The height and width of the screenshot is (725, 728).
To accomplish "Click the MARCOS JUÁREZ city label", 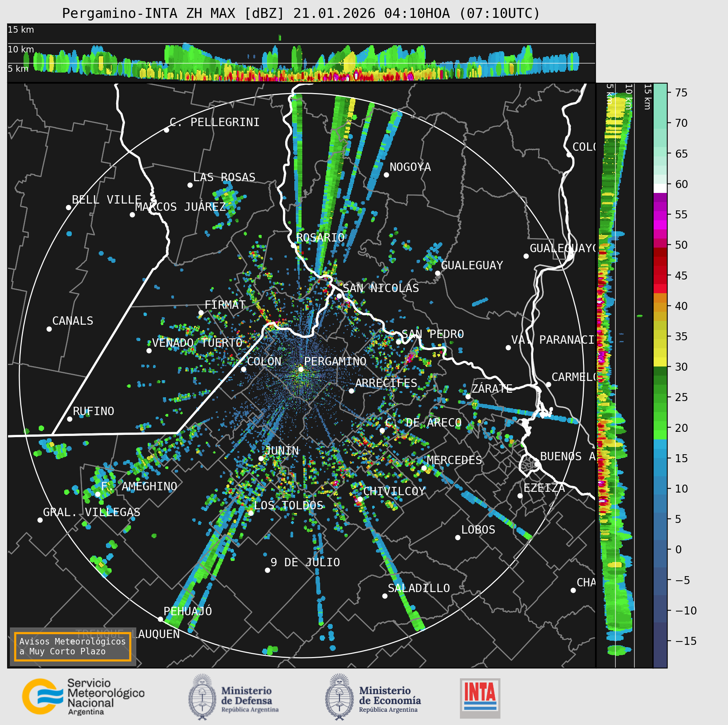I will (180, 207).
